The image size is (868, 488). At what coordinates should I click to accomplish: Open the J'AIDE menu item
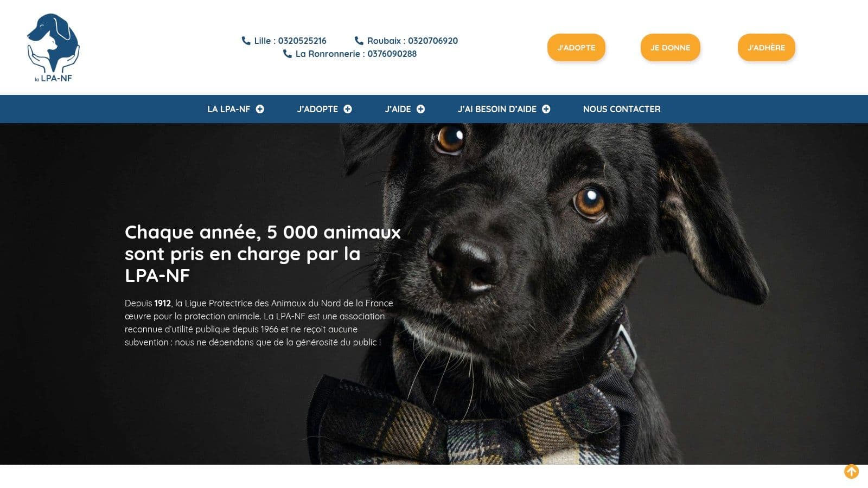[x=398, y=109]
